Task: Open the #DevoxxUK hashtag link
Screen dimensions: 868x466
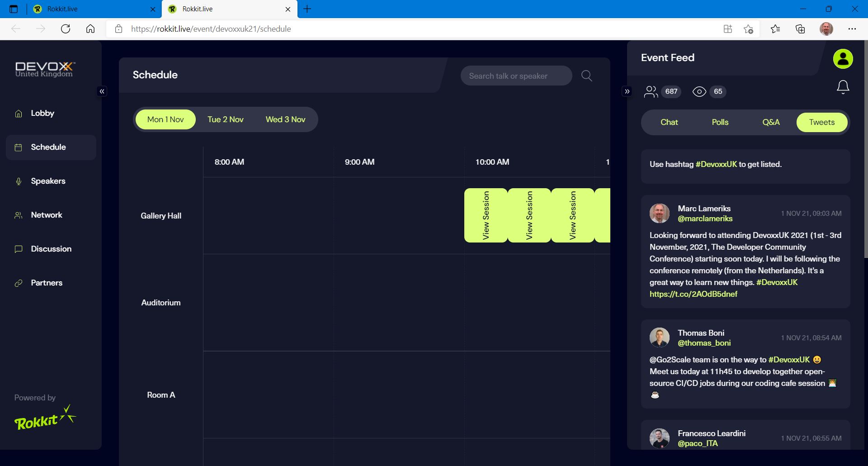Action: click(716, 164)
